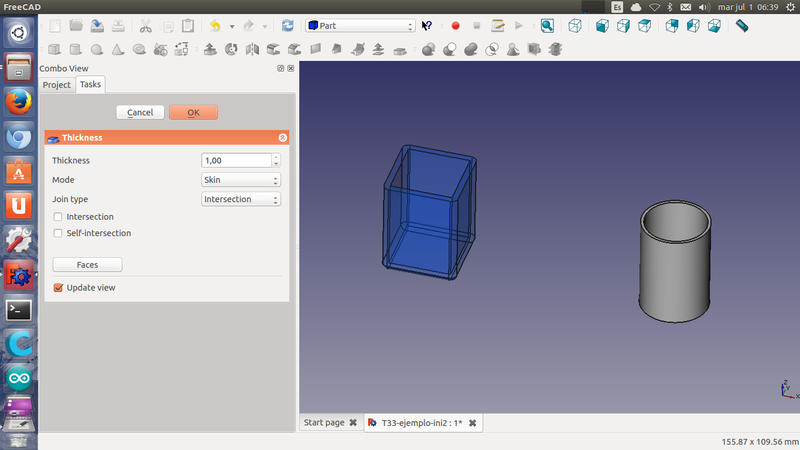This screenshot has height=450, width=800.
Task: Click the Fit All zoom icon
Action: click(x=548, y=26)
